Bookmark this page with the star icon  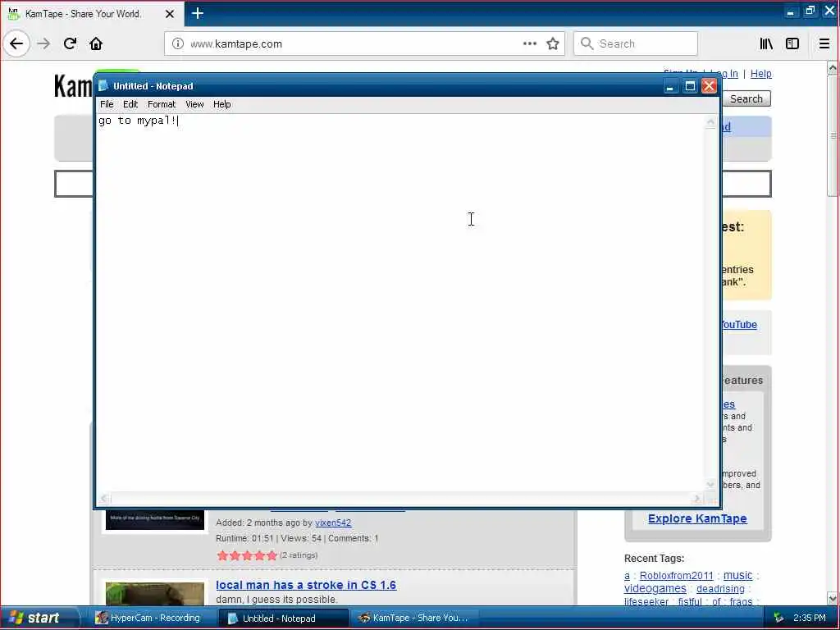click(553, 43)
